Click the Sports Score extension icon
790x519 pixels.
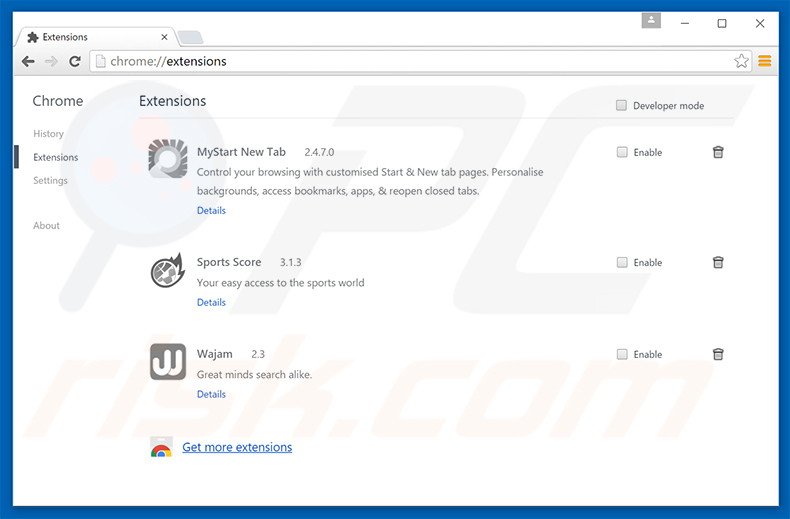(168, 271)
